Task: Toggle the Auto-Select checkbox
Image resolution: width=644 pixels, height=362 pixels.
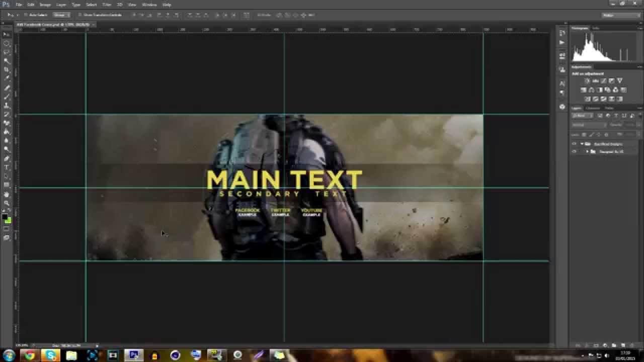Action: pyautogui.click(x=25, y=15)
